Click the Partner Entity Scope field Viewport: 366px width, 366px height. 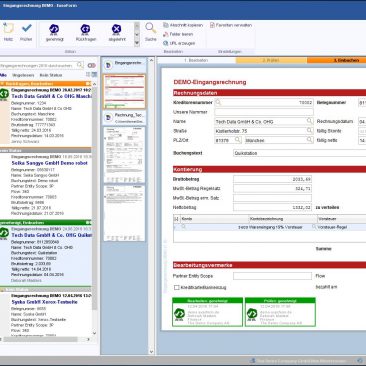point(272,276)
